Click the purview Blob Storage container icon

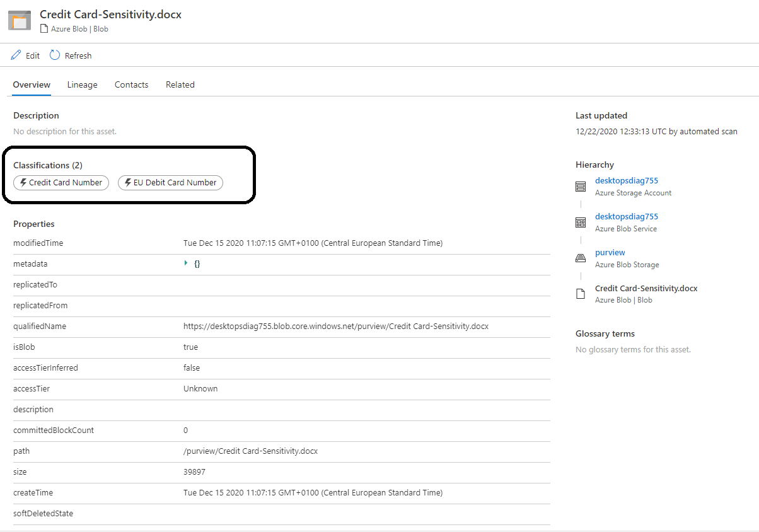tap(581, 258)
